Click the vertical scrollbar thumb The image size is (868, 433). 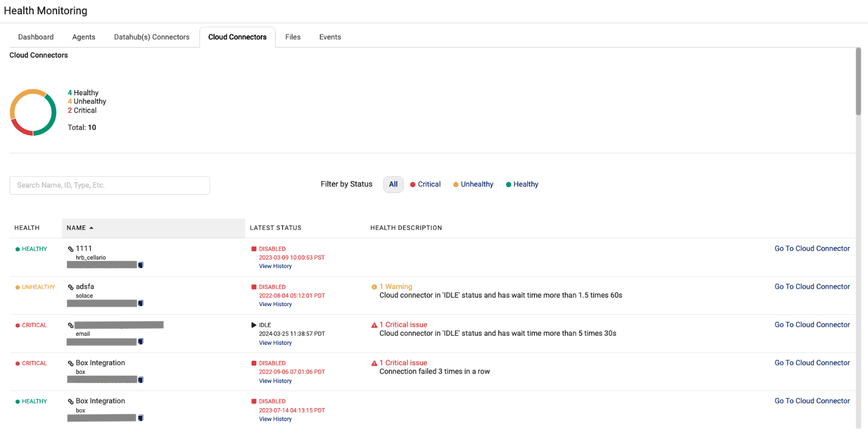tap(858, 82)
